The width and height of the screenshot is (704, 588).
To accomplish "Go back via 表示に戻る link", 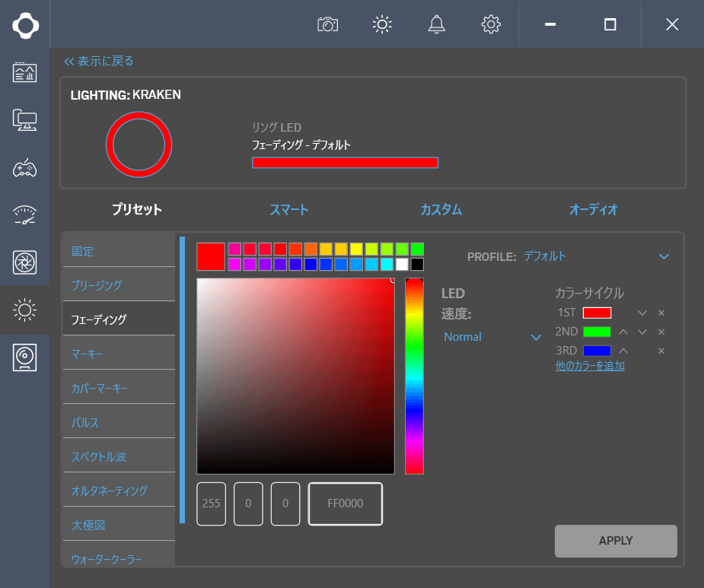I will (99, 61).
